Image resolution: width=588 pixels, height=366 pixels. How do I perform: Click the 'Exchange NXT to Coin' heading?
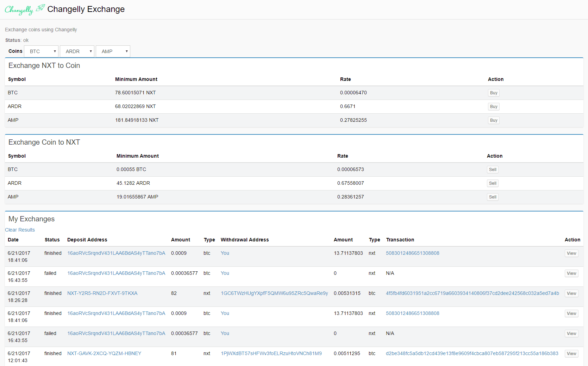[44, 65]
